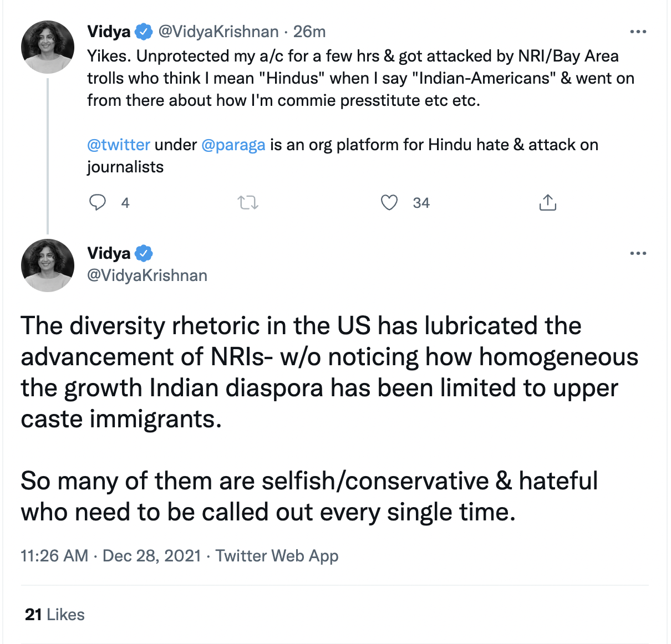Open the @paraga mention link
Image resolution: width=671 pixels, height=644 pixels.
[233, 145]
